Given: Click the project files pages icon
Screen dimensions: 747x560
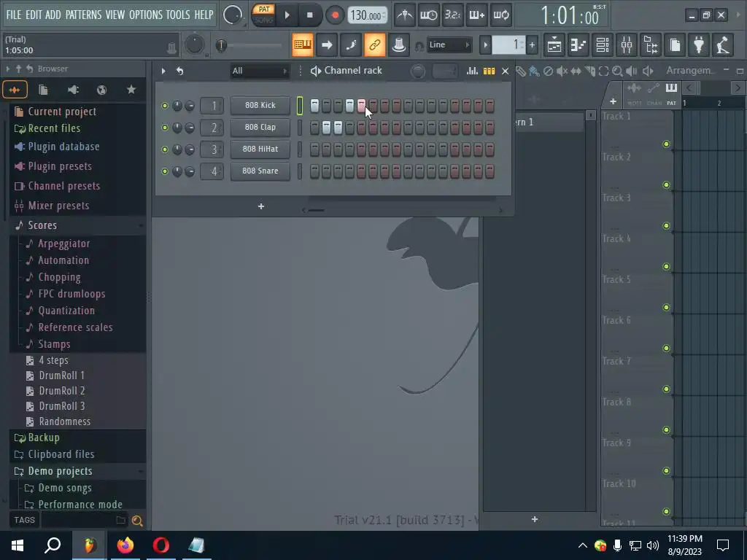Looking at the screenshot, I should tap(675, 45).
